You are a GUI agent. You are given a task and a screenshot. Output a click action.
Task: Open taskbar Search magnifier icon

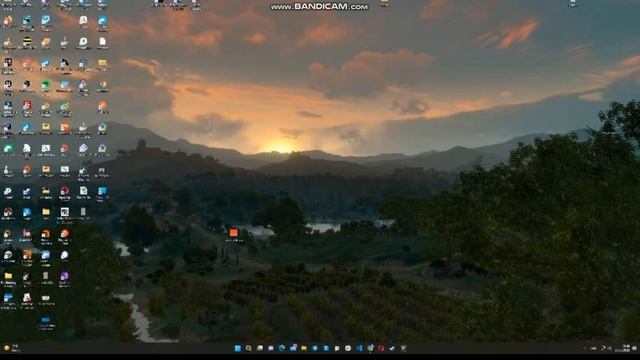coord(249,348)
